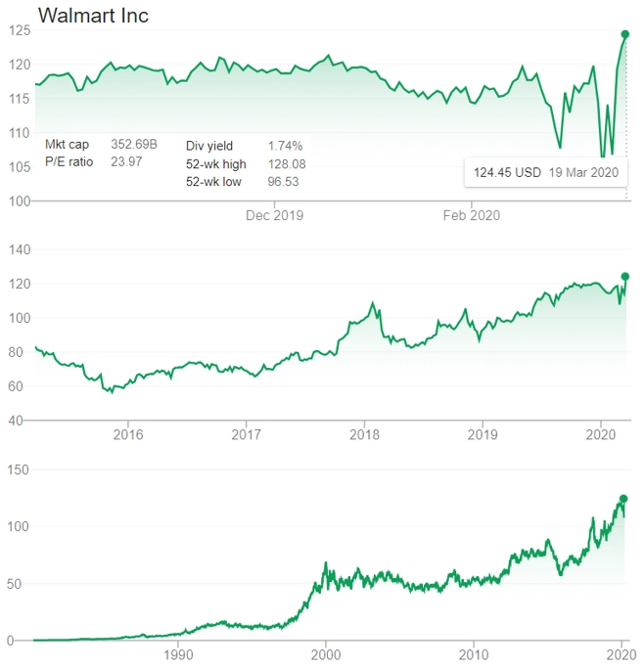
Task: Click the P/E ratio value 23.97
Action: coord(126,162)
